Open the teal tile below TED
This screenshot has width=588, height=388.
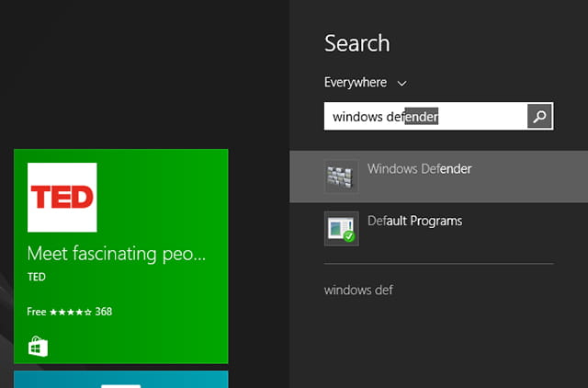(x=120, y=380)
